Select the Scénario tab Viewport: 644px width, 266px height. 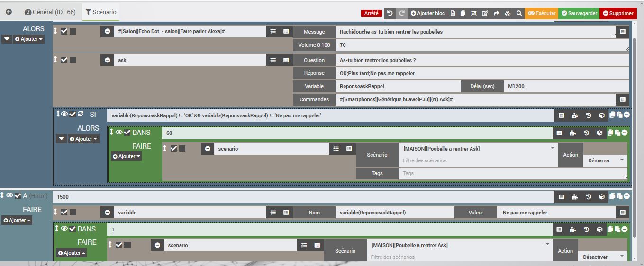point(100,12)
